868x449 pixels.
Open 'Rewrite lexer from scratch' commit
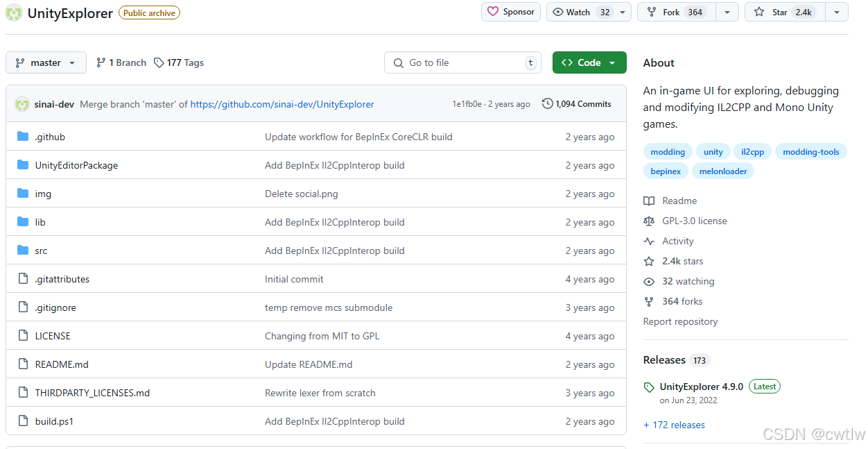(x=320, y=393)
